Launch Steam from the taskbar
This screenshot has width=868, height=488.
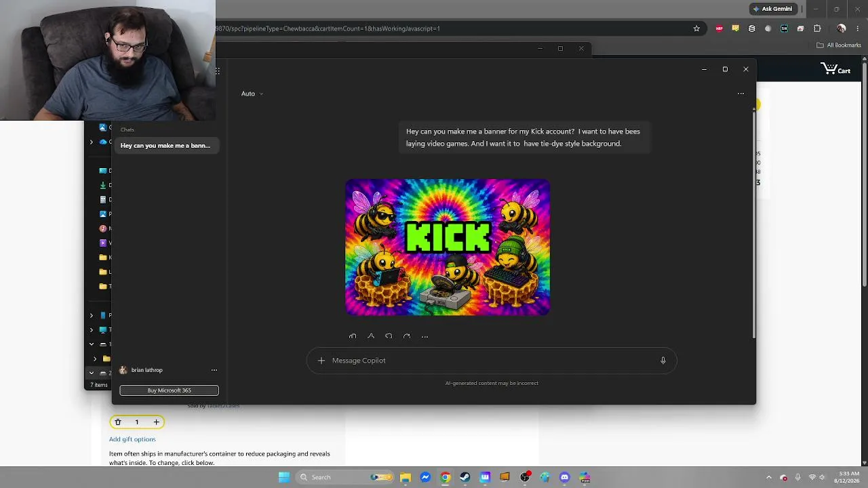click(x=465, y=477)
